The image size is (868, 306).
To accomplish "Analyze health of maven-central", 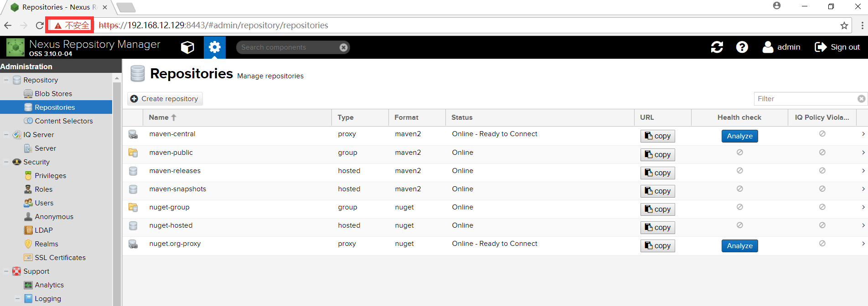I will click(x=740, y=136).
